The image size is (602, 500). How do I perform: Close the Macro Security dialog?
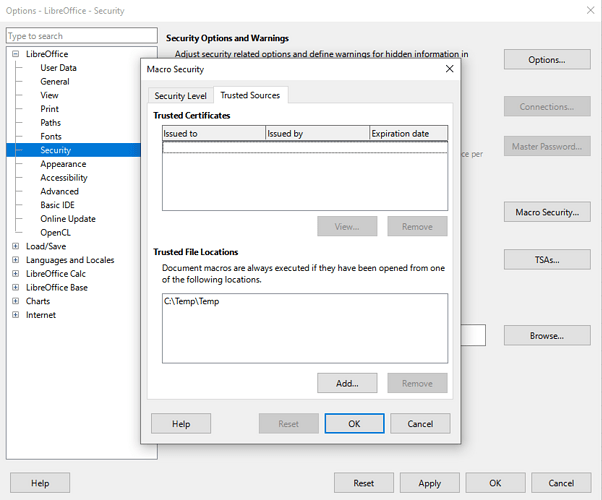tap(449, 69)
